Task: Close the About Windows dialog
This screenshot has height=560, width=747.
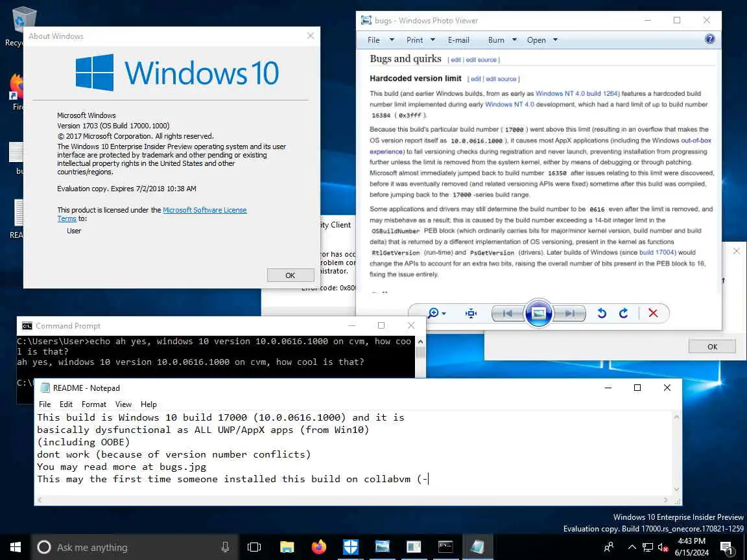Action: tap(311, 36)
